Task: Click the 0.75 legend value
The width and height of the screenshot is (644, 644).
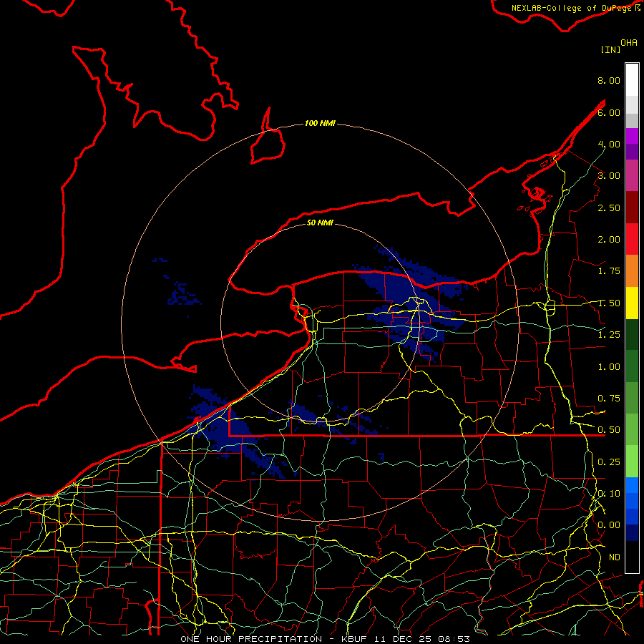Action: (x=609, y=399)
